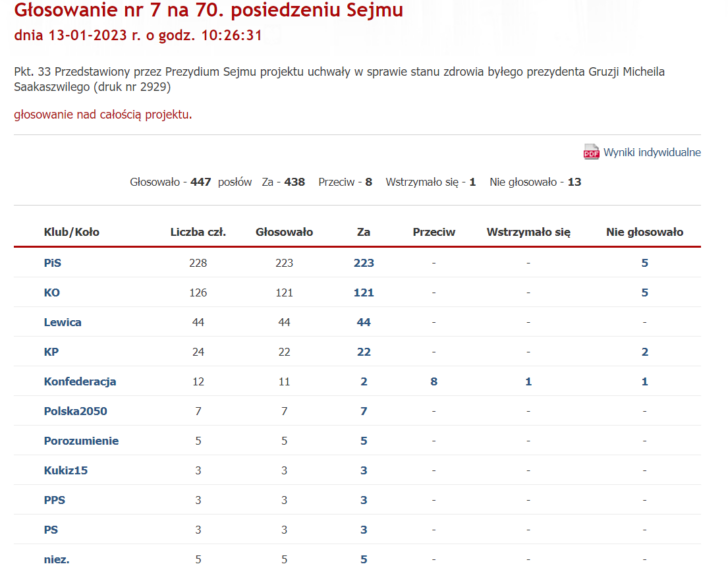Click summary 'Przeciw - 8'

tap(345, 182)
